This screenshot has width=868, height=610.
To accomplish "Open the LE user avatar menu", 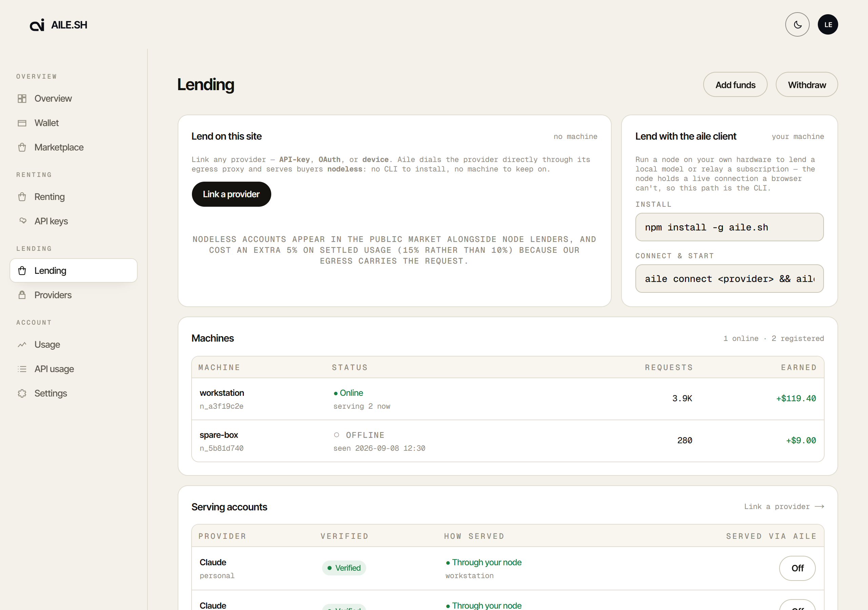I will pos(828,24).
